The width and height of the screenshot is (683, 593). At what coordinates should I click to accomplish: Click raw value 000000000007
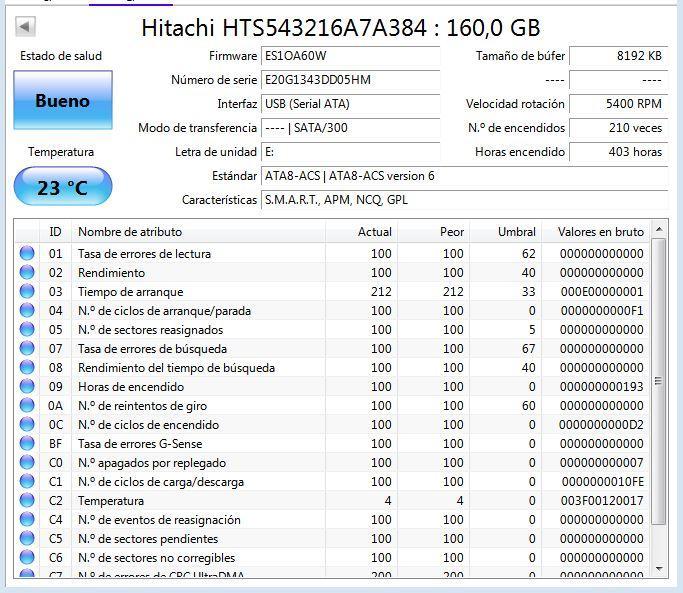602,463
